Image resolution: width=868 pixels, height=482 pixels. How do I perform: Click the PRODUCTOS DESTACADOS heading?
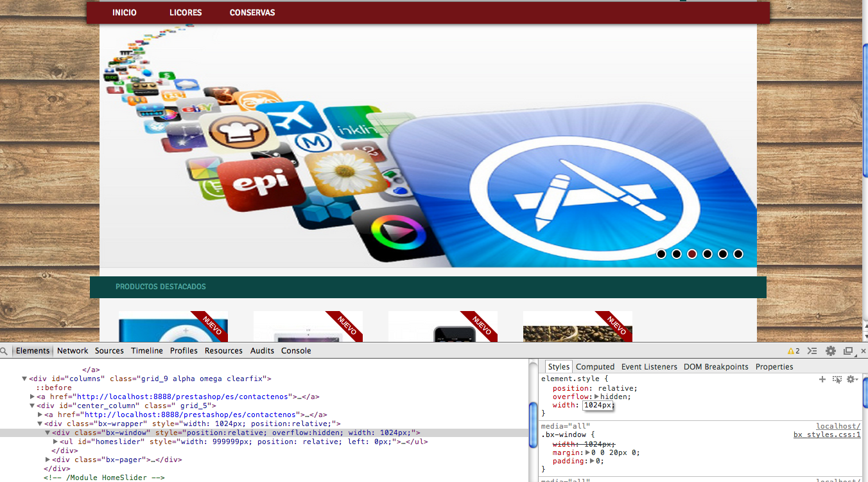pyautogui.click(x=161, y=287)
